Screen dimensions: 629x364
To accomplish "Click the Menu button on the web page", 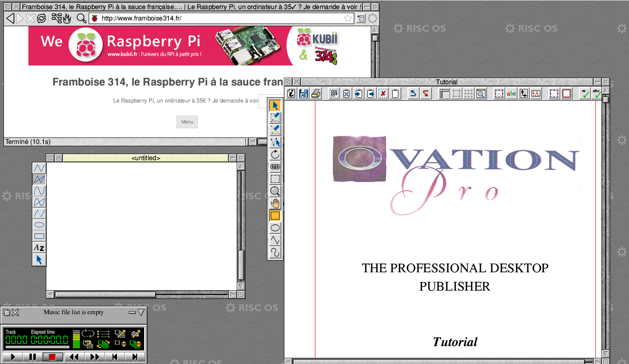I will [x=187, y=122].
